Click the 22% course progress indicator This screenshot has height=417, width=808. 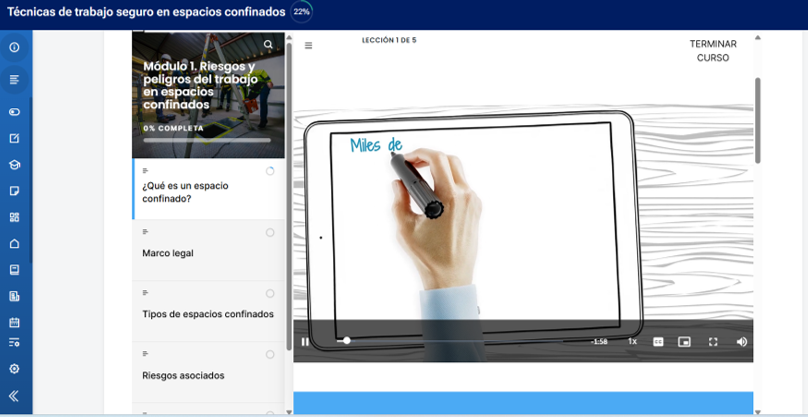coord(301,12)
